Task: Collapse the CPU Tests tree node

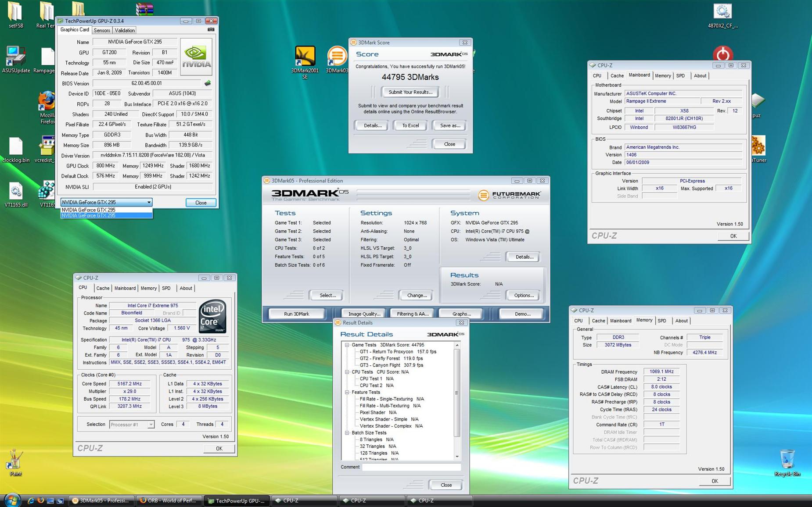Action: (347, 372)
